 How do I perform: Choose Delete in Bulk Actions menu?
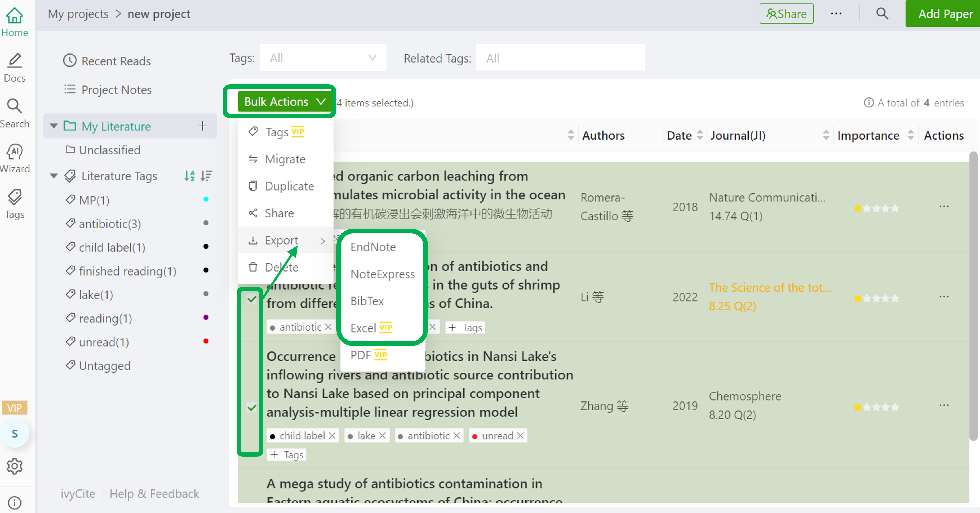(285, 267)
